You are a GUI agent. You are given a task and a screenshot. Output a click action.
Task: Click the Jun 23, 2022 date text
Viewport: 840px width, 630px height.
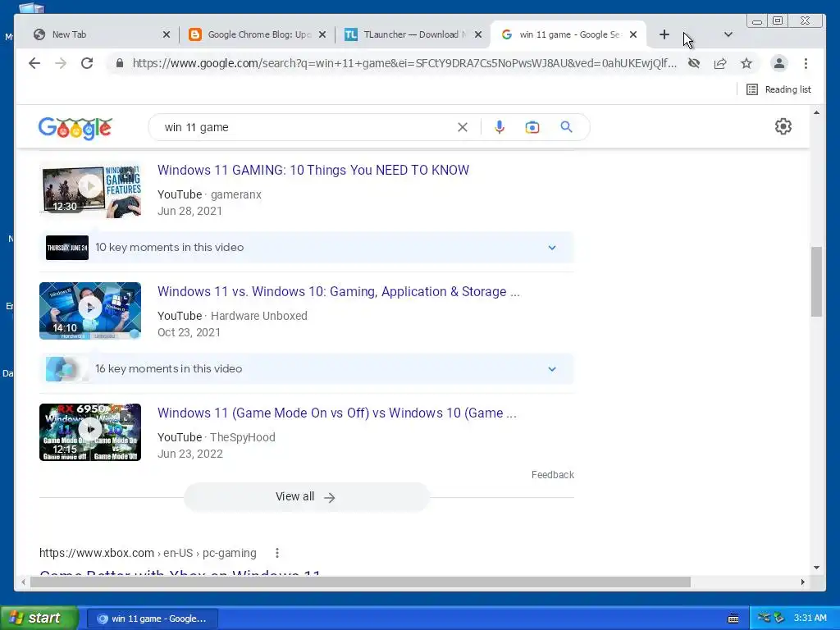point(190,454)
